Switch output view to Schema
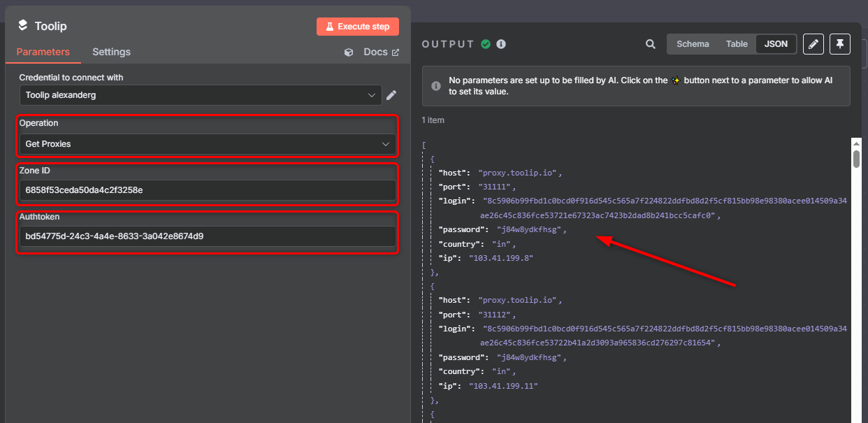868x423 pixels. tap(693, 44)
